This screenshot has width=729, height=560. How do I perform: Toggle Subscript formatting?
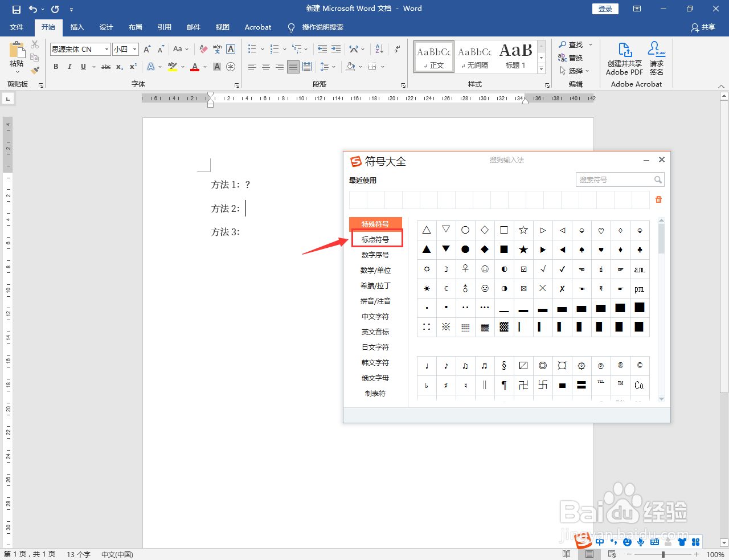[x=120, y=67]
